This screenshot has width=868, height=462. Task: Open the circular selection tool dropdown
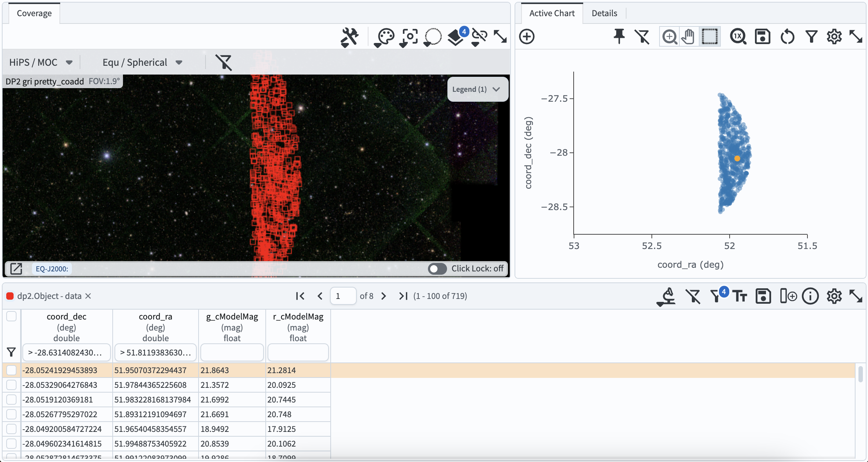coord(432,37)
